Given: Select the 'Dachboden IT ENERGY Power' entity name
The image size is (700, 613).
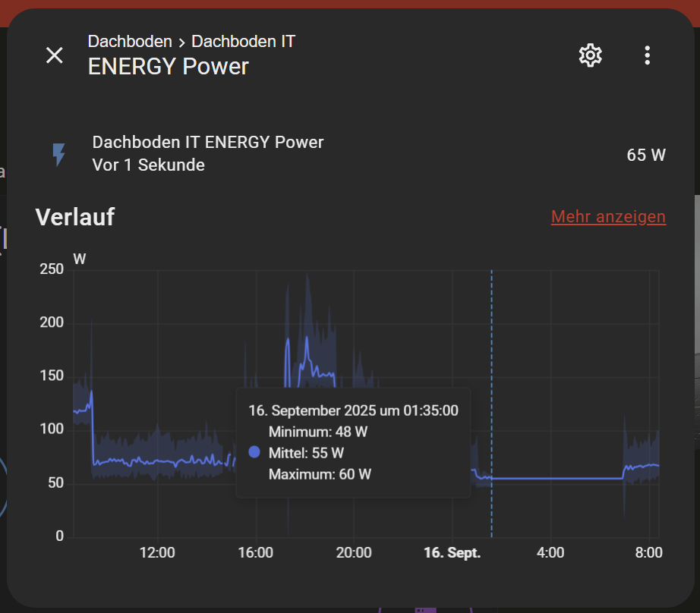Looking at the screenshot, I should (x=208, y=143).
